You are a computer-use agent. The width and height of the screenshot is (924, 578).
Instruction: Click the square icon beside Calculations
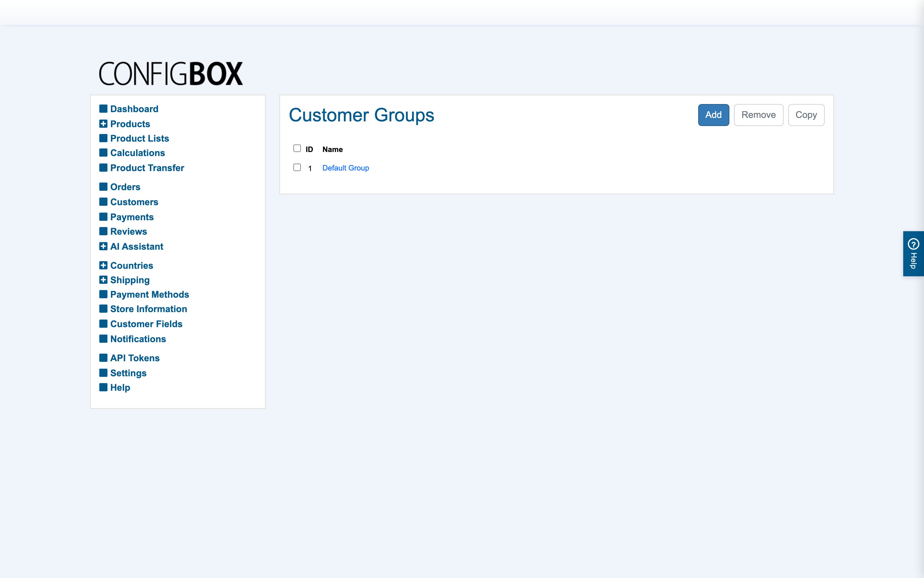[103, 153]
